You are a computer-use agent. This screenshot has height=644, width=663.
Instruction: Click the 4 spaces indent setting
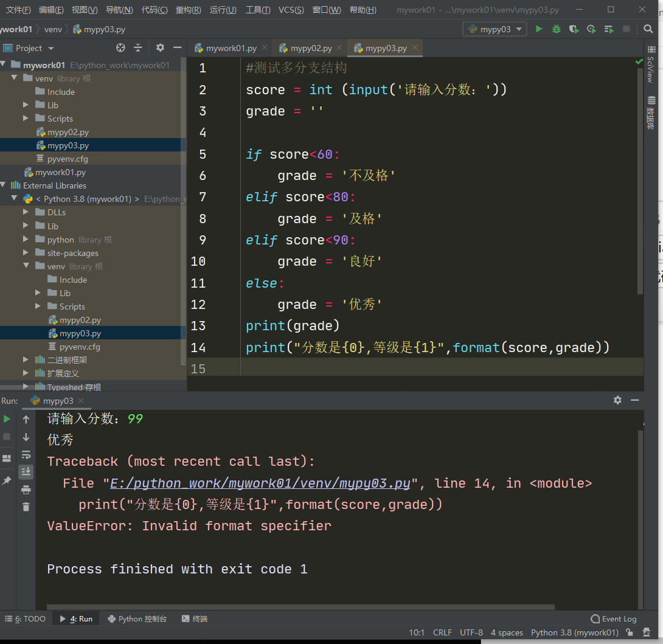tap(507, 632)
